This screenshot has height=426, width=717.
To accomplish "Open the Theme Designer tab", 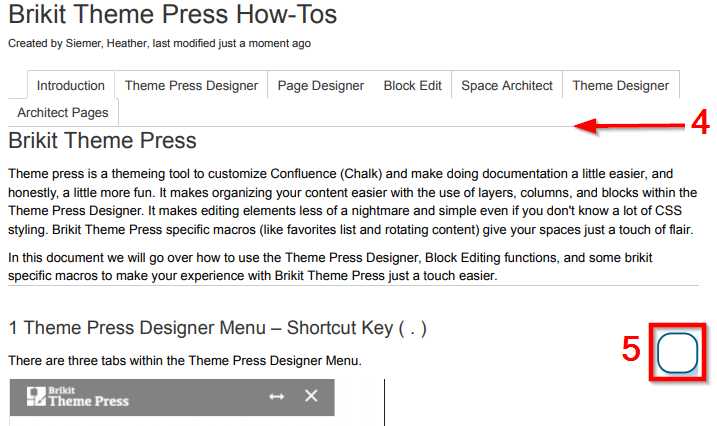I will [x=621, y=85].
